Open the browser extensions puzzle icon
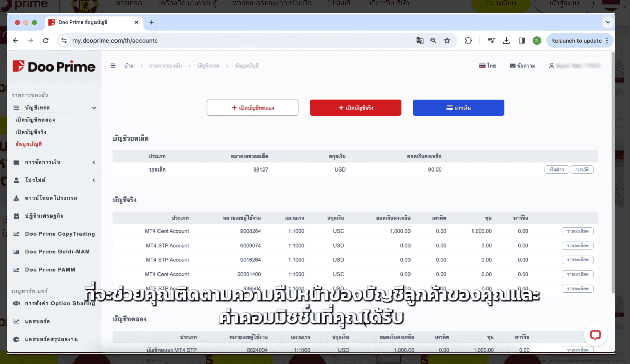The image size is (630, 364). pos(468,41)
